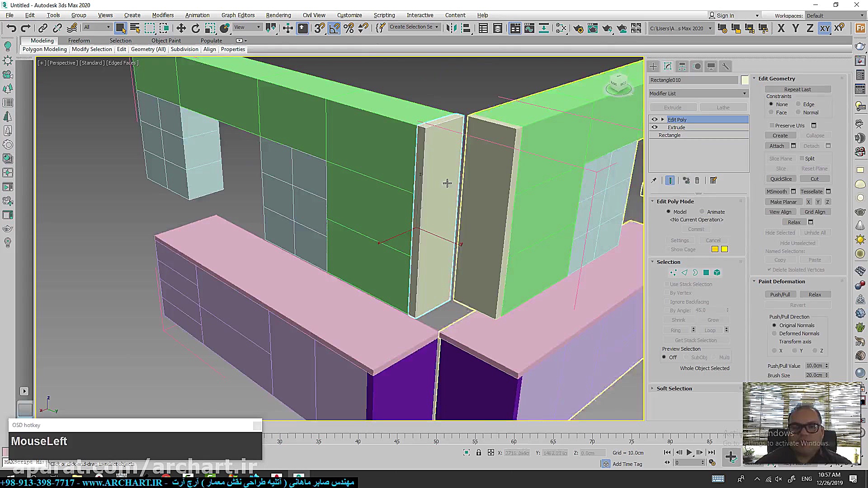
Task: Expand the Soft Selection rollout
Action: [x=674, y=389]
